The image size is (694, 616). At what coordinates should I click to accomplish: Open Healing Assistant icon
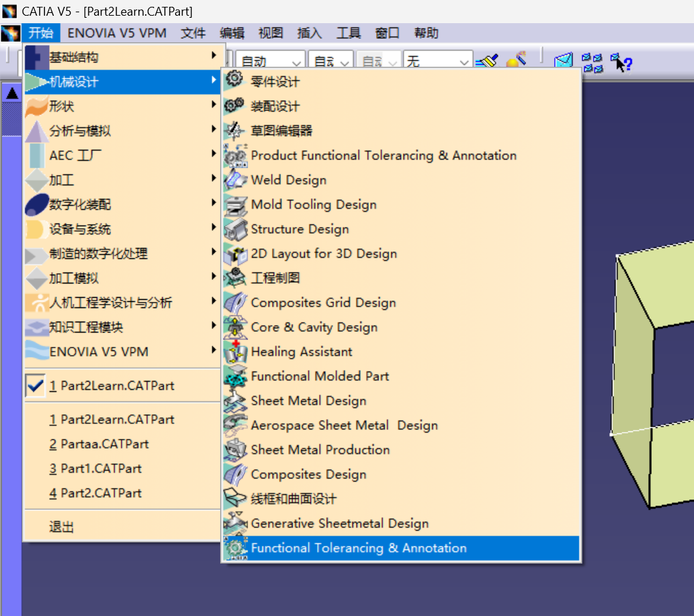click(235, 352)
